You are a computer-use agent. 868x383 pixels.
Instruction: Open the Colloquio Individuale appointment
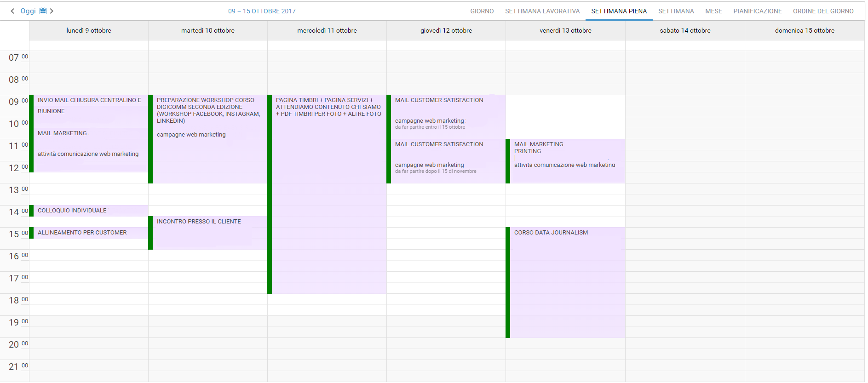(x=72, y=211)
